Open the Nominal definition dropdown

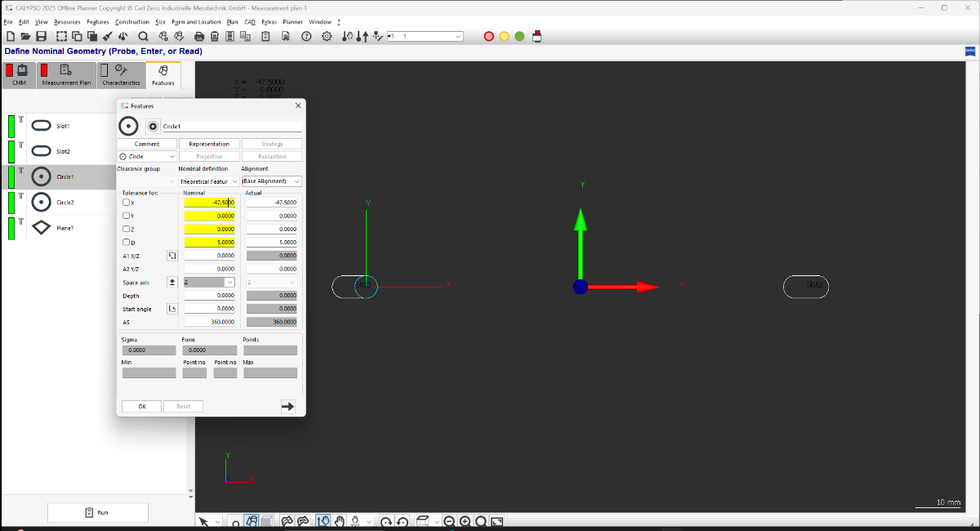point(208,181)
